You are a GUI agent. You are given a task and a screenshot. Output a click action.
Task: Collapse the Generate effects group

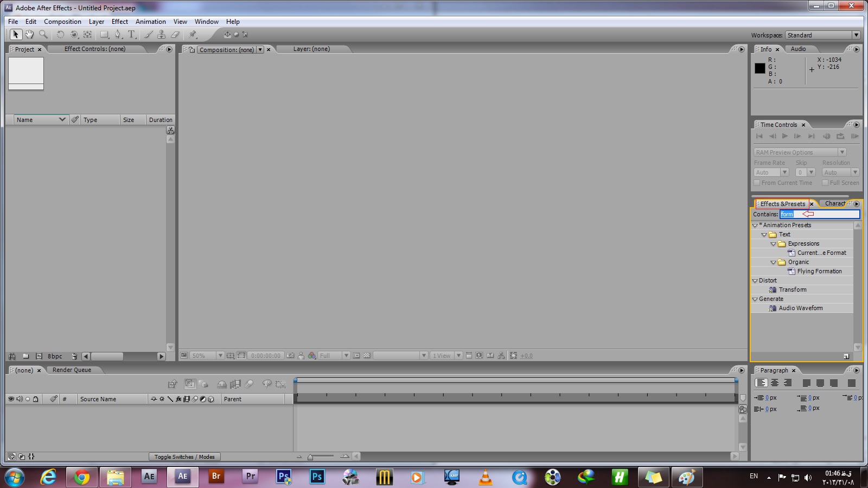[755, 299]
